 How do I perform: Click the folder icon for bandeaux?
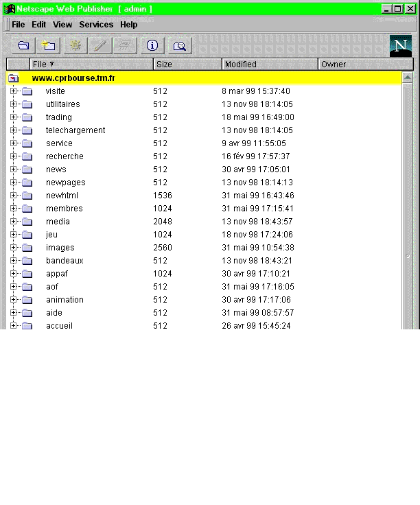pyautogui.click(x=27, y=261)
